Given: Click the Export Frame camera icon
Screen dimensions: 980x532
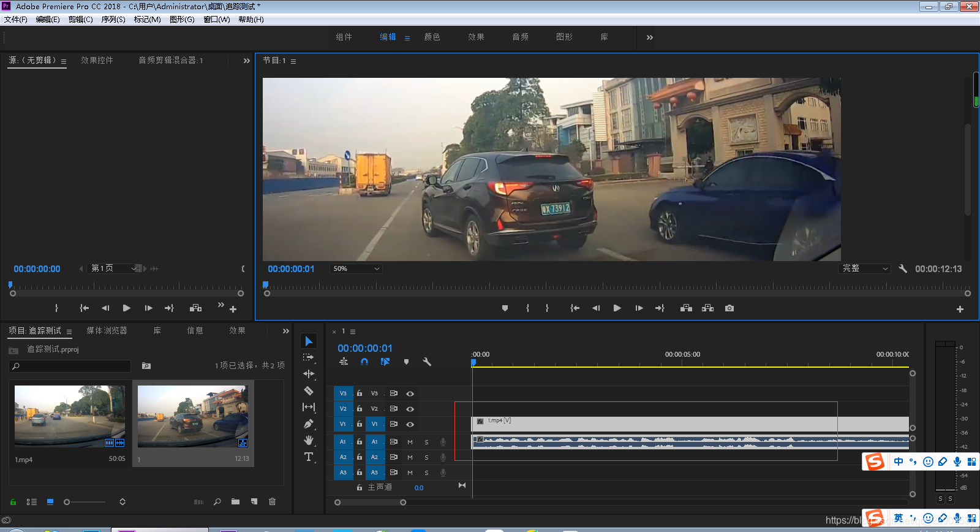Looking at the screenshot, I should [x=729, y=308].
